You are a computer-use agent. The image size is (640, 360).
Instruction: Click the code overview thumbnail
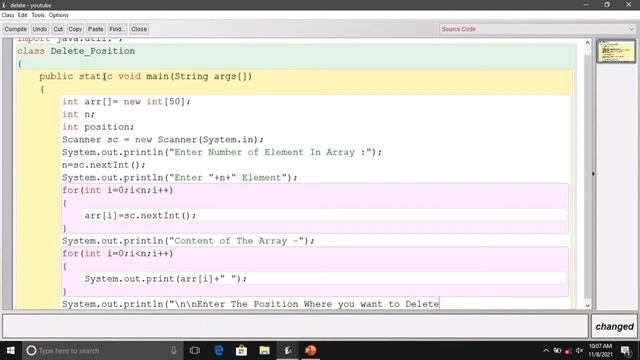point(616,51)
